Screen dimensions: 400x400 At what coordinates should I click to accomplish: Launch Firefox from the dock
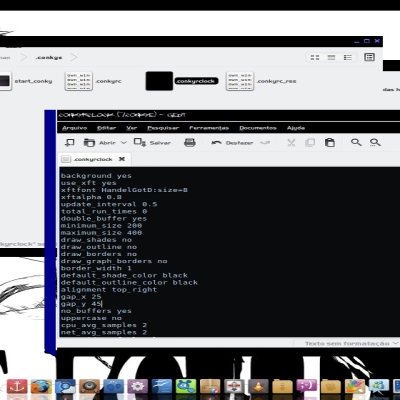coord(41,387)
